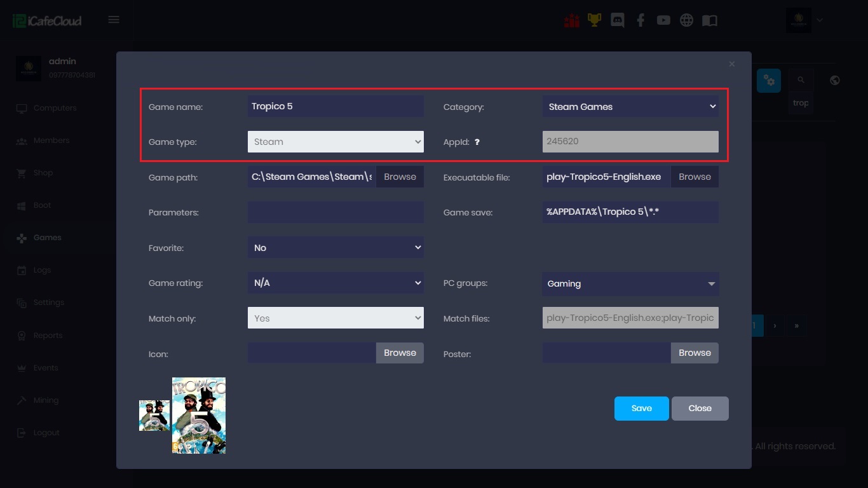Open the Discord icon link
Viewport: 868px width, 488px height.
[x=617, y=20]
